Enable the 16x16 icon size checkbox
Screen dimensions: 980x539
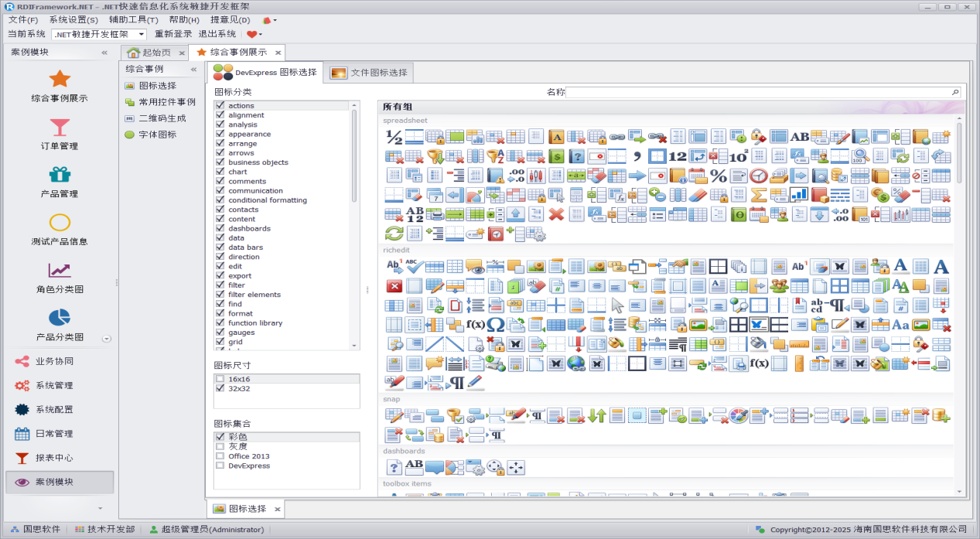click(220, 379)
